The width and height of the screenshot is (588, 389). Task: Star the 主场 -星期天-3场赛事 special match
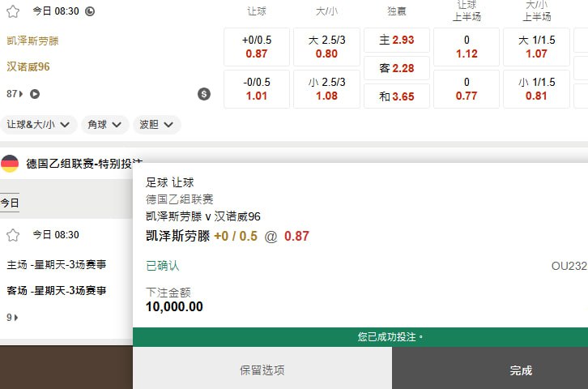click(x=12, y=235)
